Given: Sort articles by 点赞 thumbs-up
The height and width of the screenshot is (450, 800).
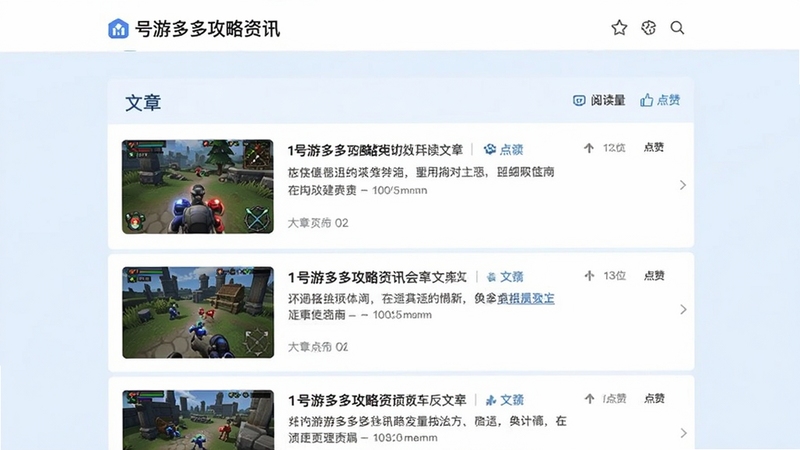Looking at the screenshot, I should (x=660, y=100).
